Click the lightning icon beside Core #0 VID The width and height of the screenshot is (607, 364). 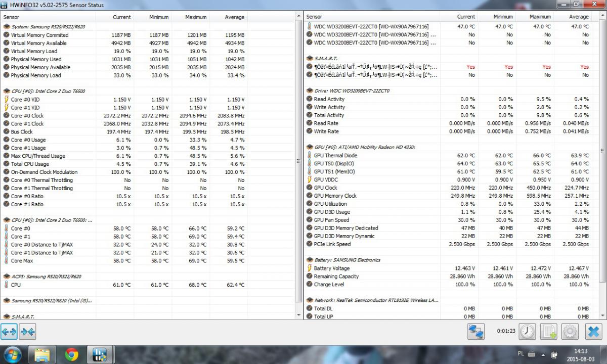(6, 100)
